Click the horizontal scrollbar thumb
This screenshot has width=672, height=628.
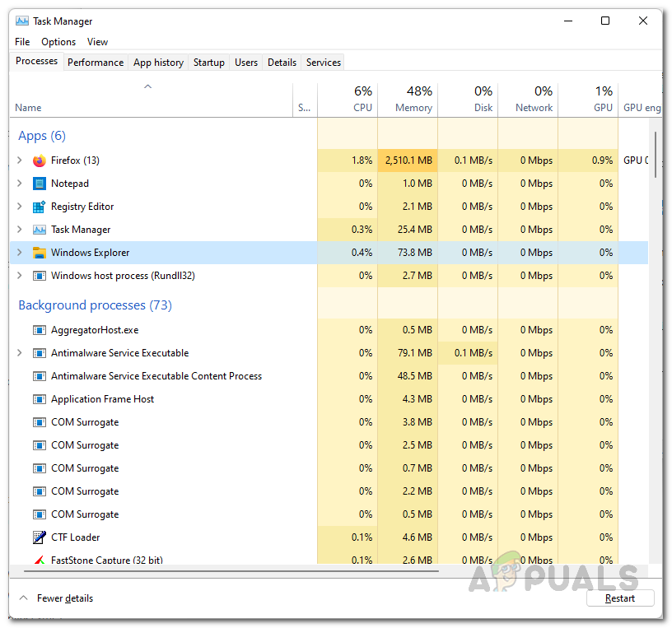point(231,571)
